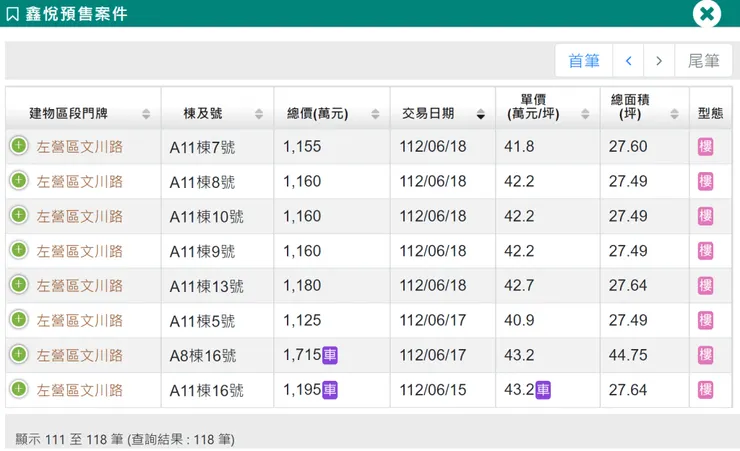740x451 pixels.
Task: Go to previous page arrow
Action: click(x=628, y=61)
